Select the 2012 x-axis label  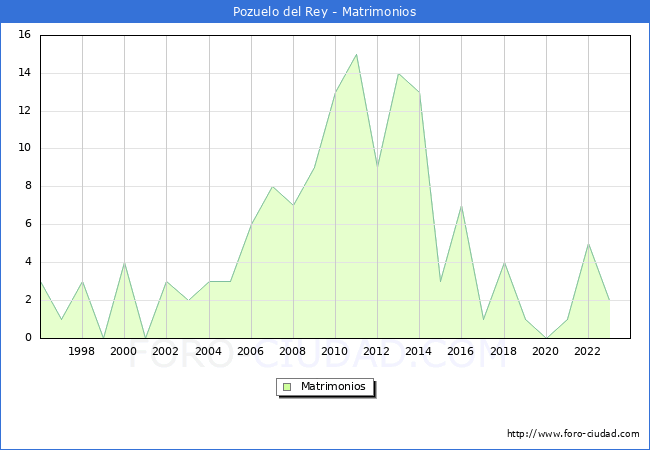point(377,352)
